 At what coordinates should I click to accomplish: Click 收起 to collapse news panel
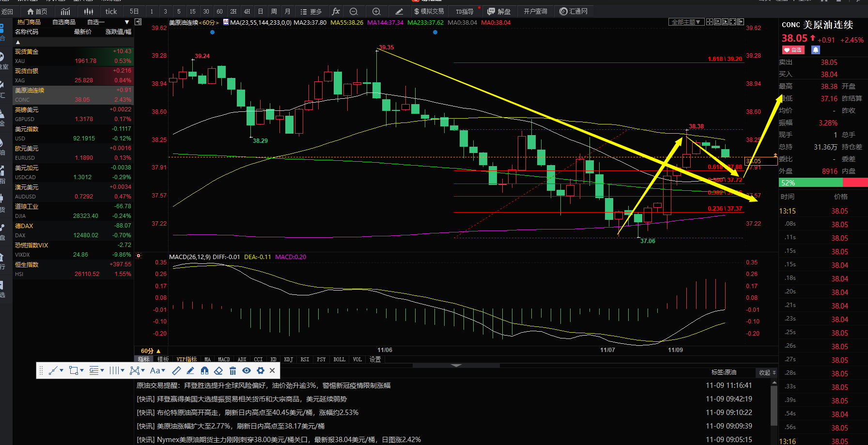767,372
